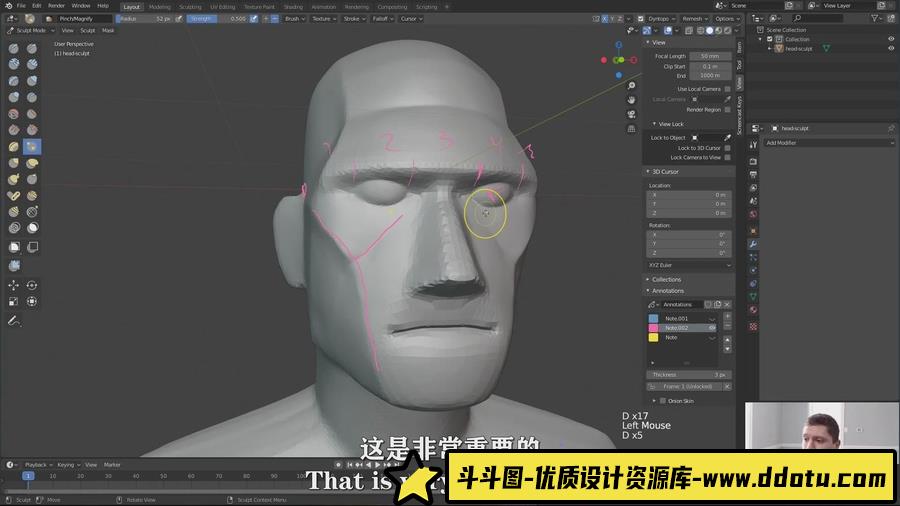Open the Tool sidebar tab
This screenshot has height=506, width=900.
point(739,65)
